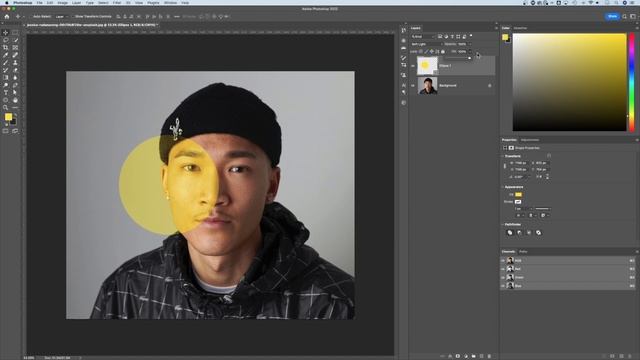The image size is (640, 360).
Task: Open the Help menu
Action: pos(185,2)
